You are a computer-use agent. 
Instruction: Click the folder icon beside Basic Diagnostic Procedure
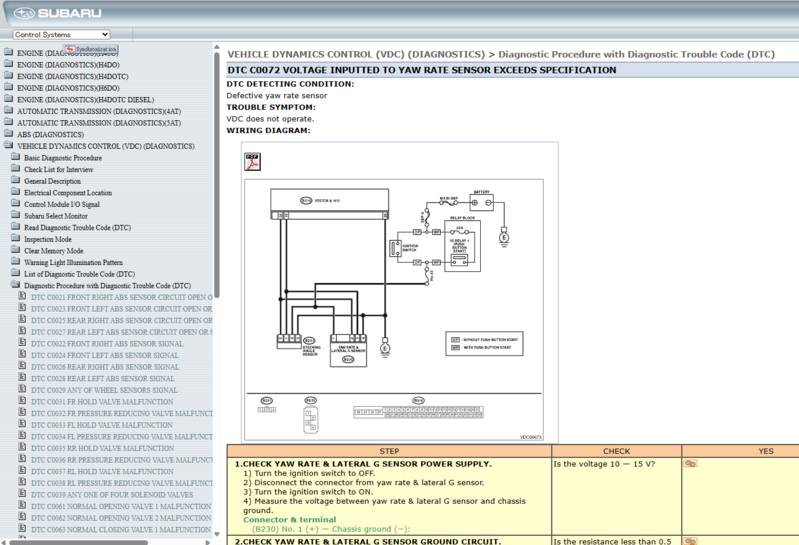point(16,157)
